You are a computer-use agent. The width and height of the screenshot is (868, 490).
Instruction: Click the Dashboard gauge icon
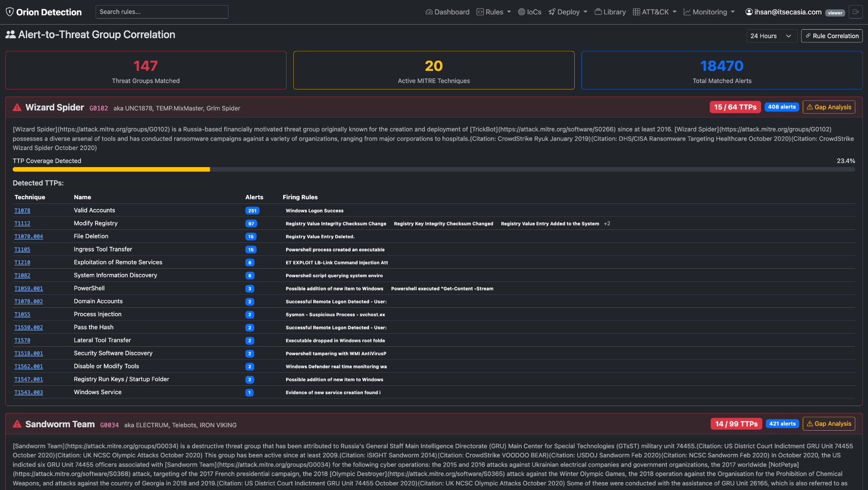pos(429,12)
